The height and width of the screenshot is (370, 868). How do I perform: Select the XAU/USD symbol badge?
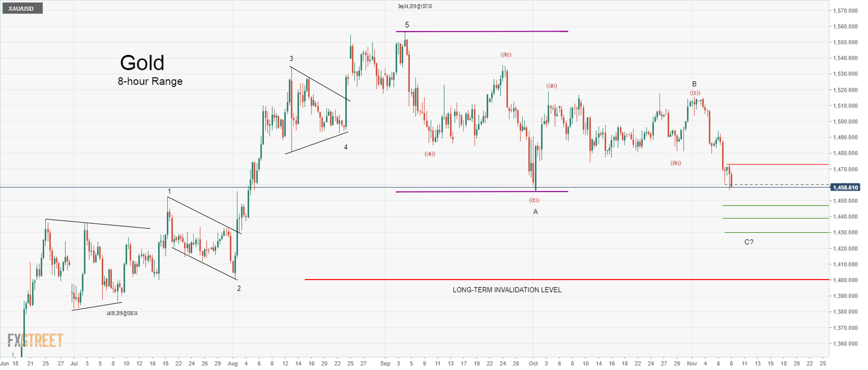tap(23, 8)
